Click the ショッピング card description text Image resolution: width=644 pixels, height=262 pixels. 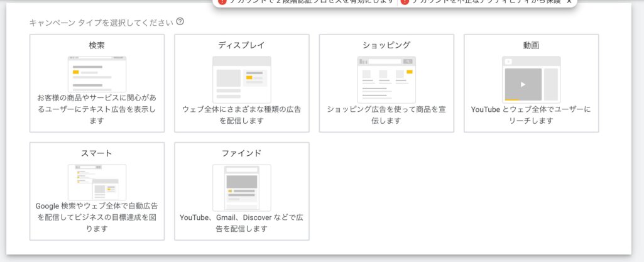click(x=386, y=114)
